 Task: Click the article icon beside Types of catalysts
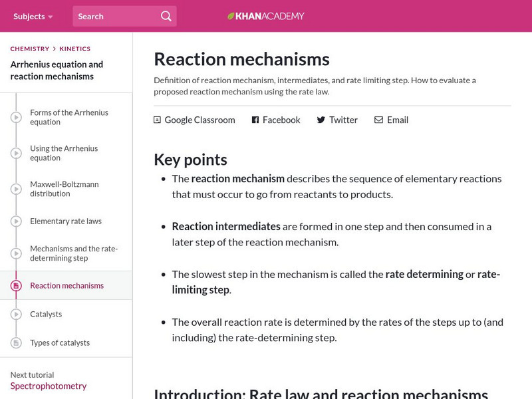[x=15, y=342]
